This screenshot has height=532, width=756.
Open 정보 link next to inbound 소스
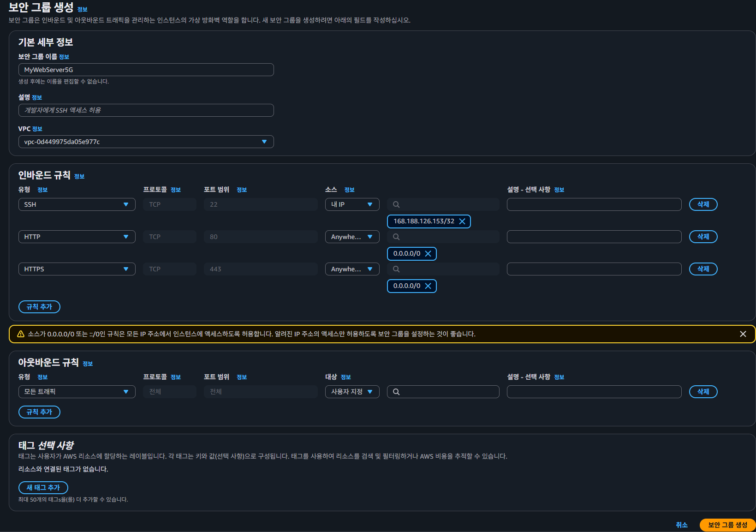tap(350, 190)
